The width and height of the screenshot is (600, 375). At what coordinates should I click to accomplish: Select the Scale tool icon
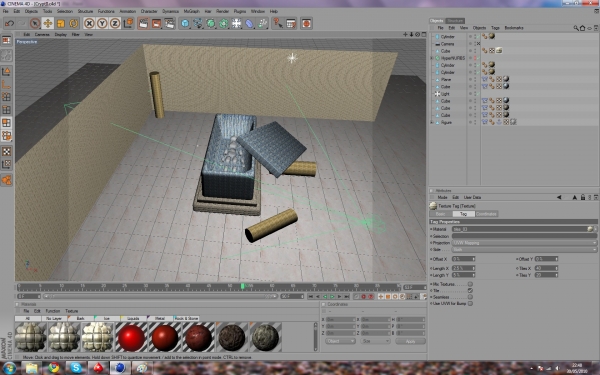(x=61, y=23)
